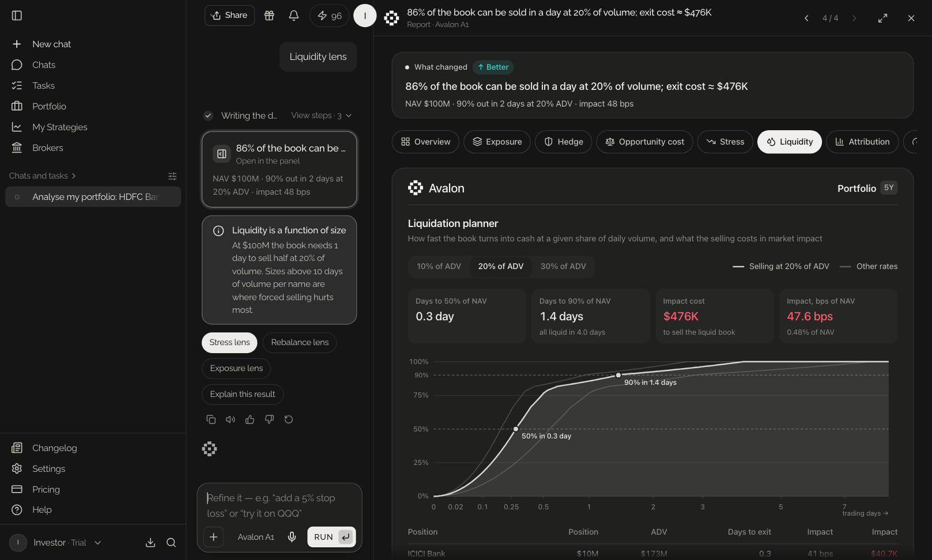Regenerate the response icon
Screen dimensions: 932x560
289,419
